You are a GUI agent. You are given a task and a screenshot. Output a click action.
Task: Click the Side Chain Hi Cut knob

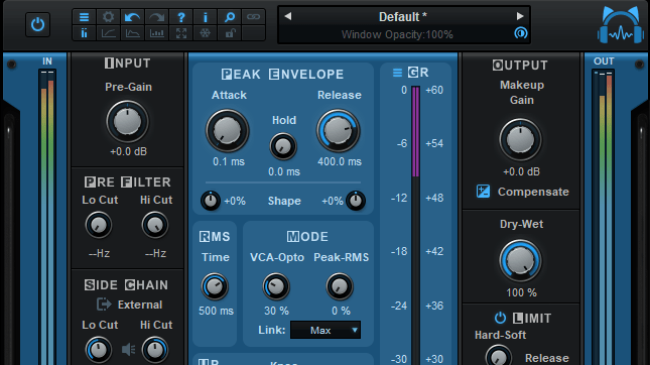155,350
